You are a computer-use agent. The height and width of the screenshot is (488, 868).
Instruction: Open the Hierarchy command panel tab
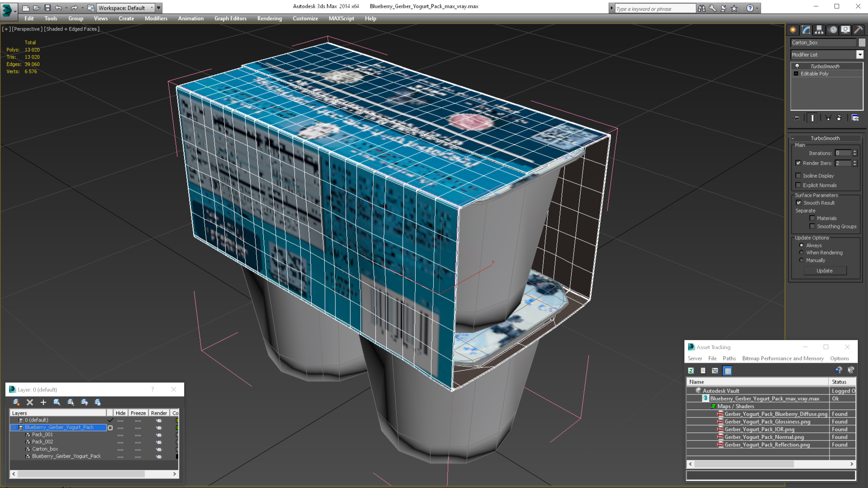click(819, 30)
